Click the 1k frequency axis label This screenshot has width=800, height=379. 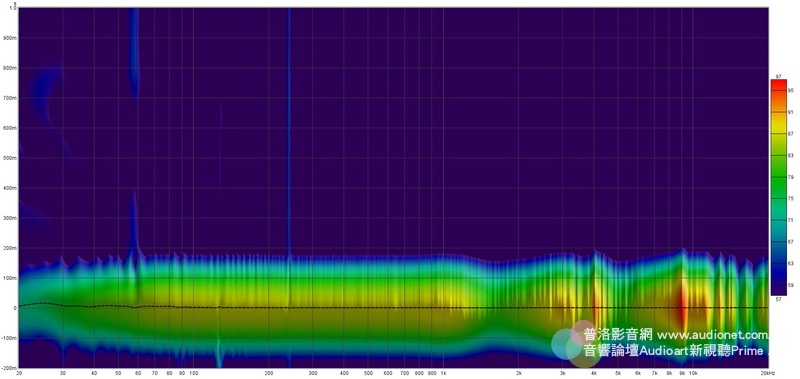(x=443, y=373)
